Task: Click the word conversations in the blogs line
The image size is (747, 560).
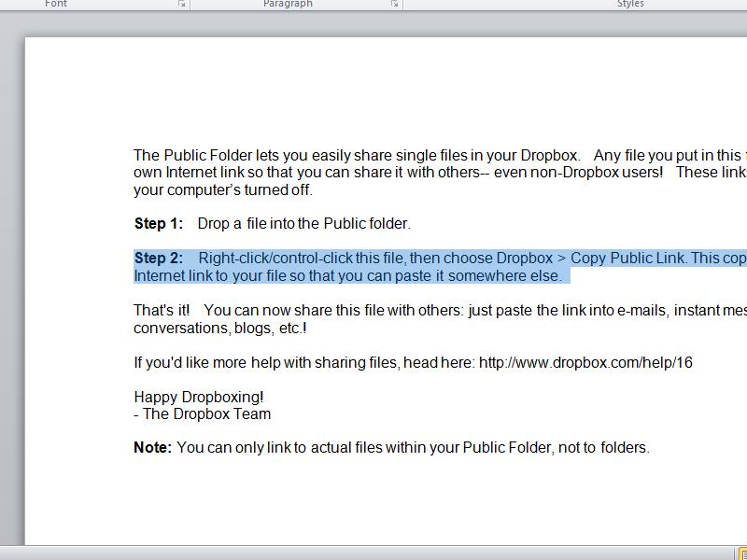Action: [x=176, y=328]
